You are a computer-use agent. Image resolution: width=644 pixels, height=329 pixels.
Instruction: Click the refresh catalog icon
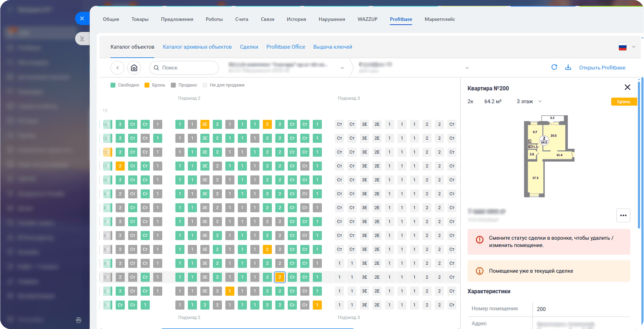pos(554,67)
